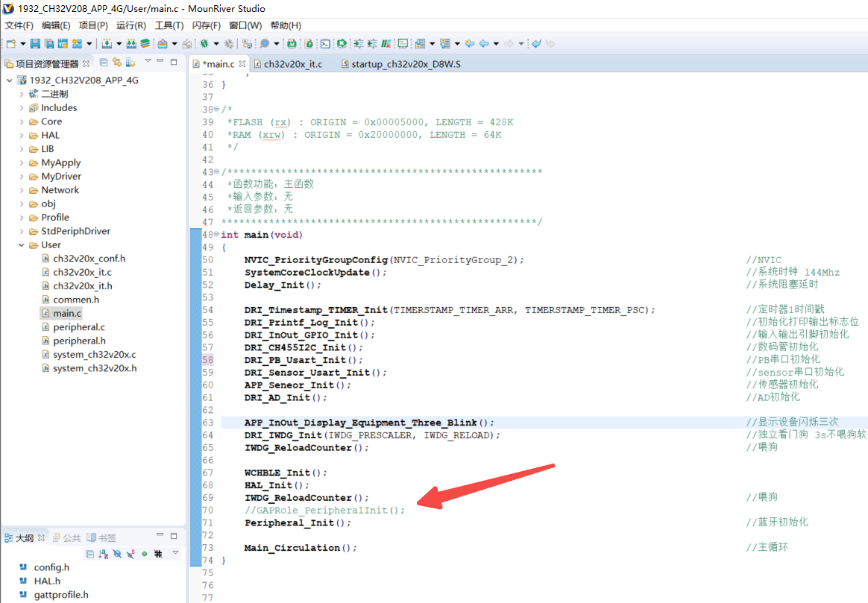Collapse all in project explorer panel
This screenshot has width=868, height=603.
click(x=104, y=63)
